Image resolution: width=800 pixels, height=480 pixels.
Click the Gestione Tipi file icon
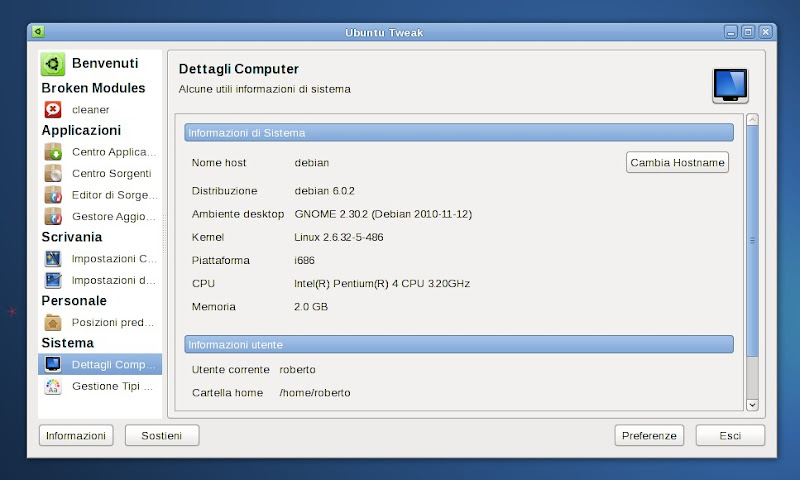[x=53, y=386]
